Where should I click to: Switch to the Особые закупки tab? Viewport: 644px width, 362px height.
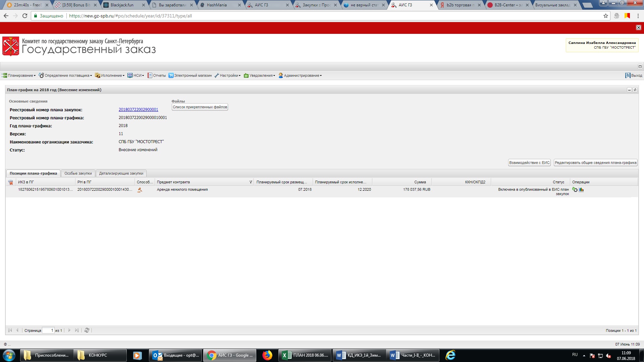pyautogui.click(x=78, y=173)
